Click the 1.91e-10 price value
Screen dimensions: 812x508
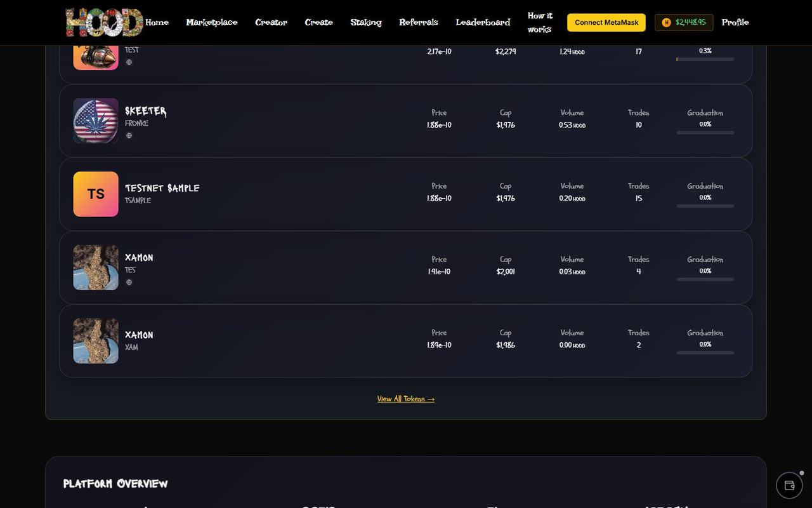click(439, 272)
